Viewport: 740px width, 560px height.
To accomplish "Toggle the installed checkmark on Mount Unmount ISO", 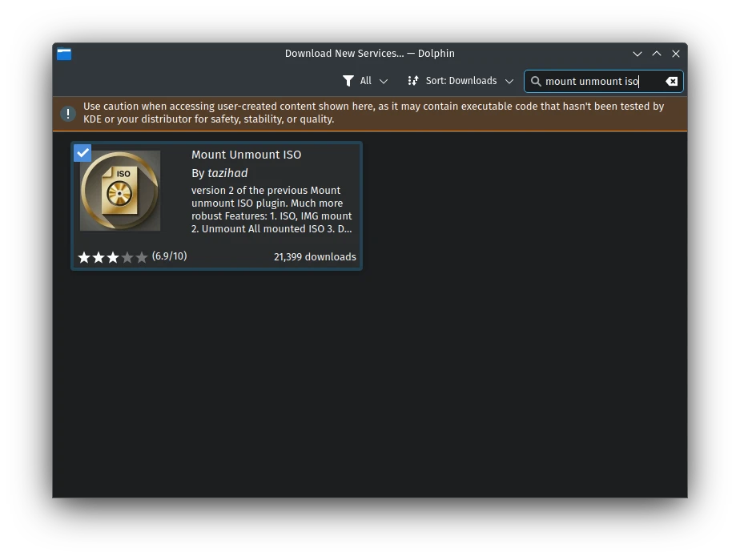I will pyautogui.click(x=82, y=153).
